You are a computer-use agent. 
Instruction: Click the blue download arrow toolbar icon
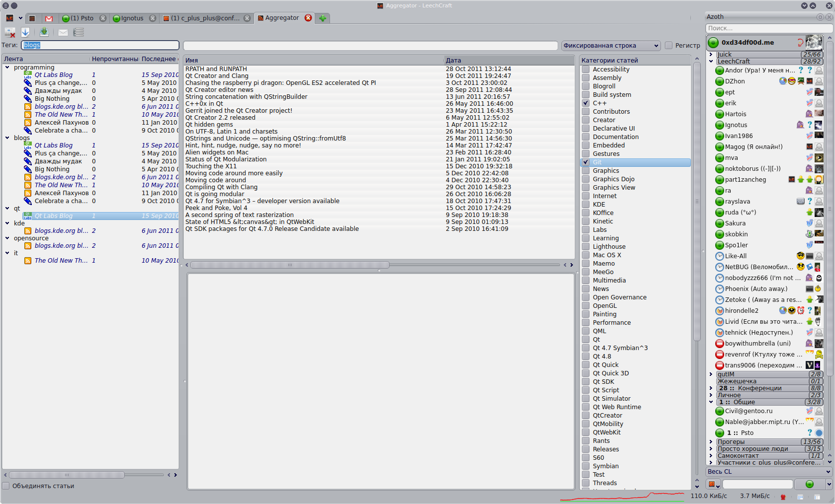(x=26, y=32)
